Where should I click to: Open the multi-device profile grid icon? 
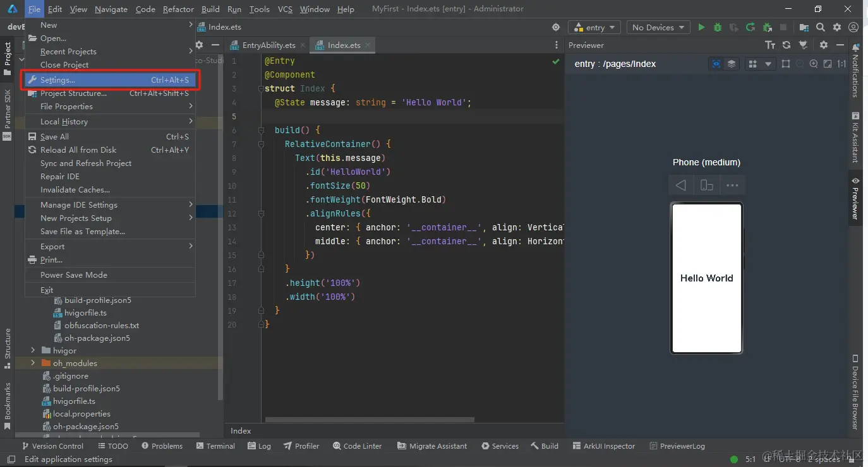752,64
